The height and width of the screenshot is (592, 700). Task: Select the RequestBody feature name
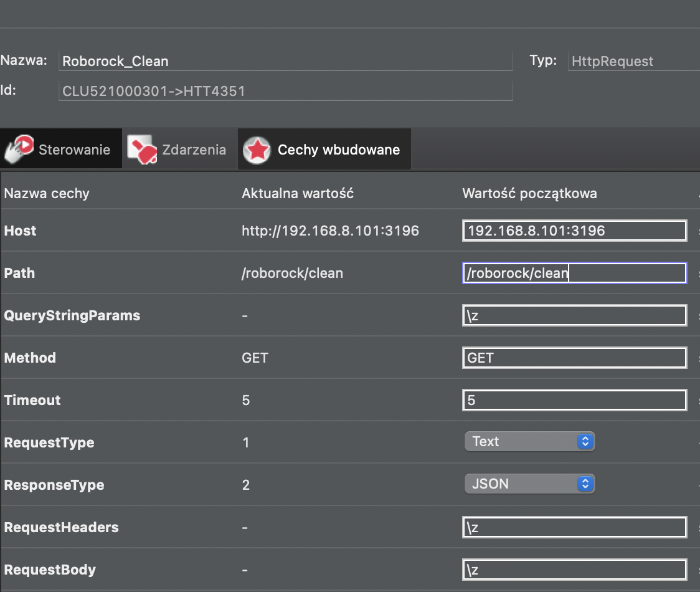pyautogui.click(x=50, y=570)
